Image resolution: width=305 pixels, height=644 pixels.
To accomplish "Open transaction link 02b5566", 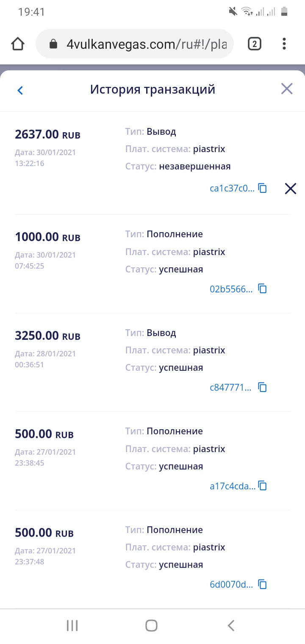I will click(231, 289).
